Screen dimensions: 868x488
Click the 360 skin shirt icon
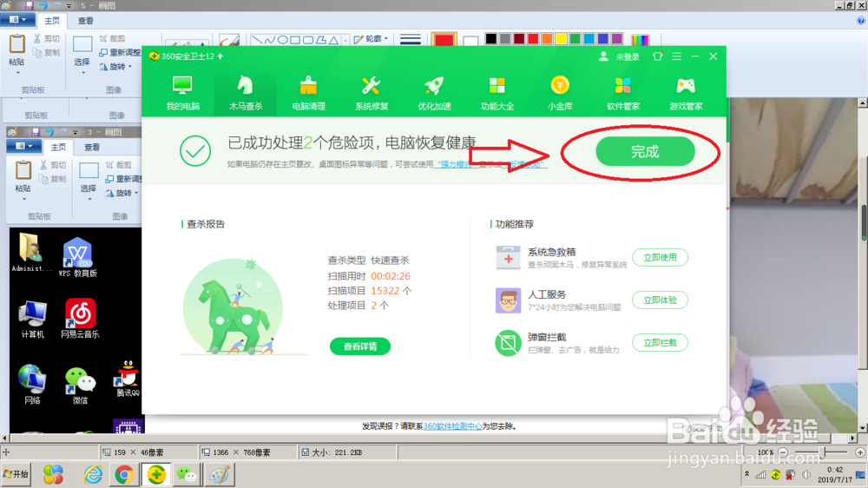[658, 56]
